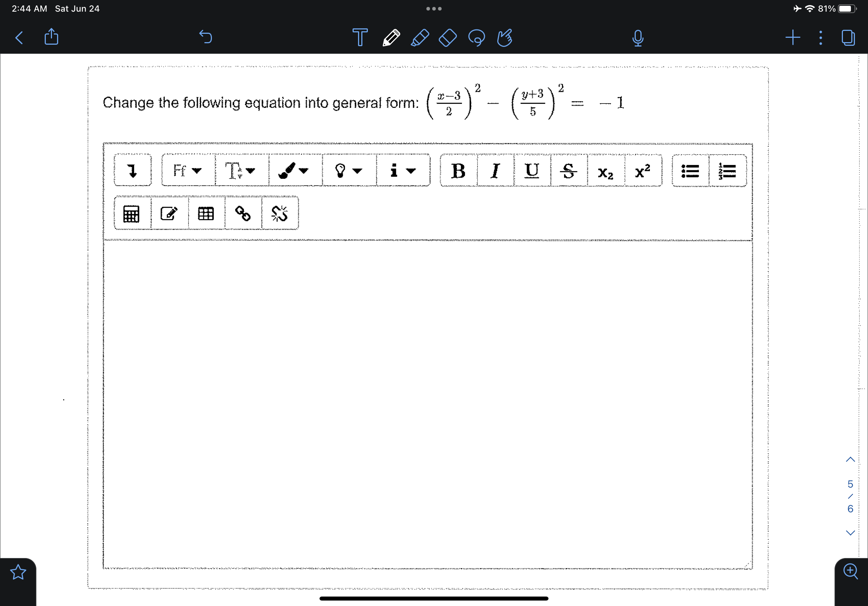Open the equation editor in the text toolbar

click(131, 214)
